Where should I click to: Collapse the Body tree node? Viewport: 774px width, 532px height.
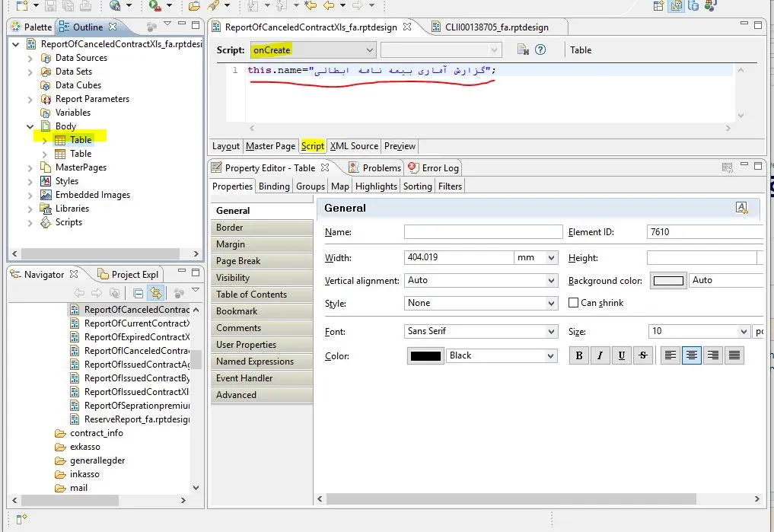coord(30,126)
